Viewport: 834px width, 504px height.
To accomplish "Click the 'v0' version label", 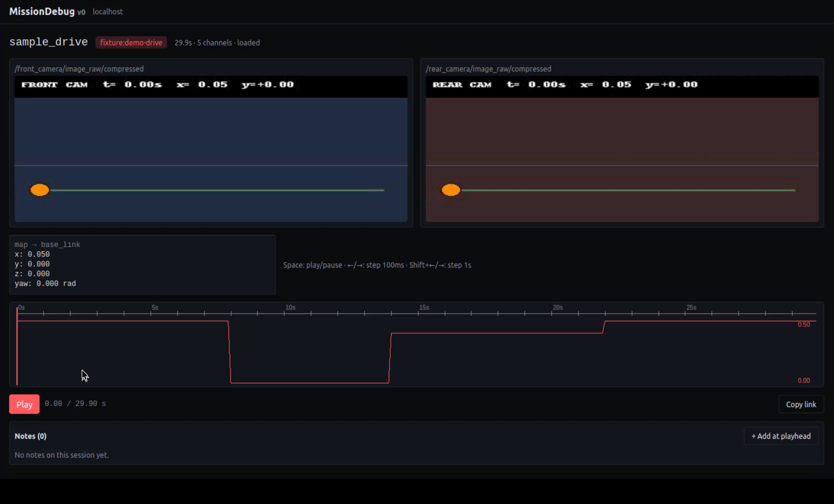I will tap(81, 12).
